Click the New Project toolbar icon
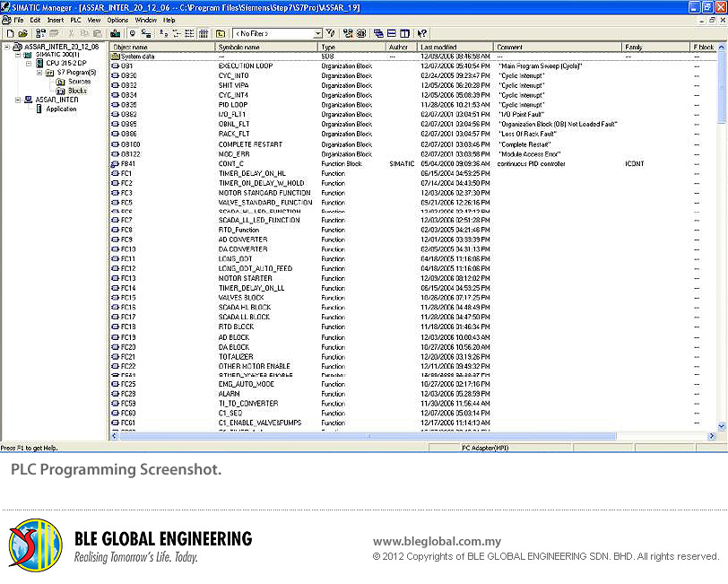Image resolution: width=728 pixels, height=584 pixels. click(x=8, y=33)
